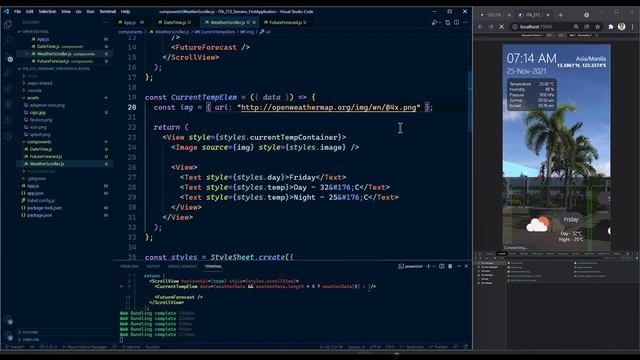
Task: Click the share icon in address bar
Action: (587, 27)
